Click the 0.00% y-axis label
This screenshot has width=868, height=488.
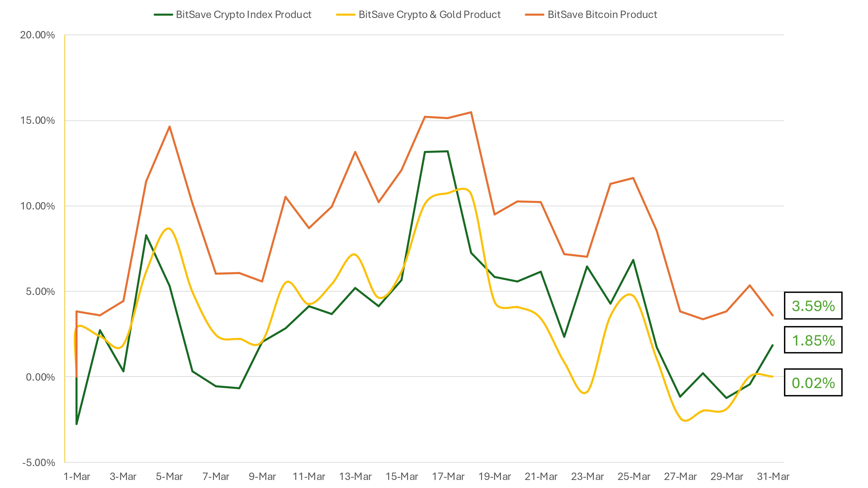point(40,377)
